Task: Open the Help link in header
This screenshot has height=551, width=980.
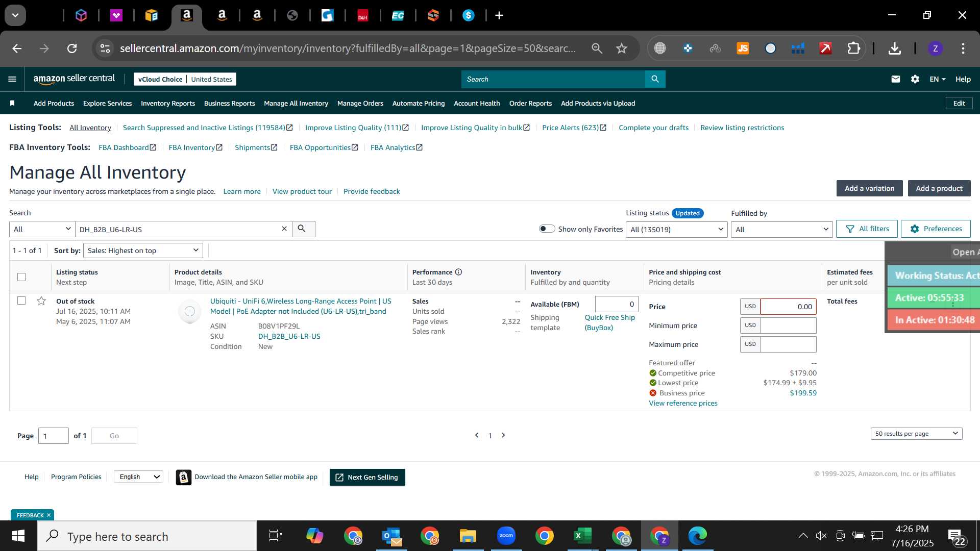Action: pyautogui.click(x=963, y=79)
